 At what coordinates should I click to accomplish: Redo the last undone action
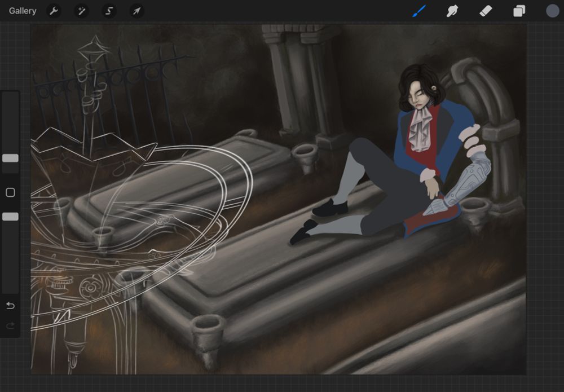pyautogui.click(x=10, y=326)
